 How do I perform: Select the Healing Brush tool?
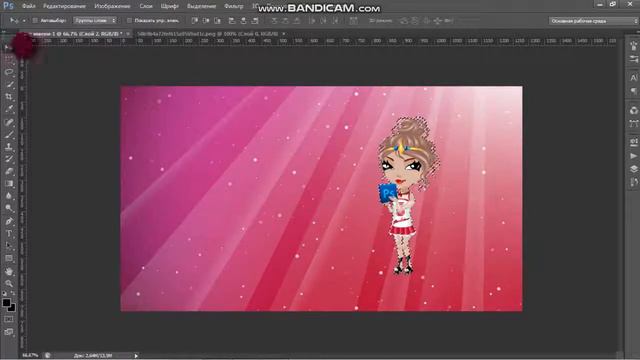(9, 122)
